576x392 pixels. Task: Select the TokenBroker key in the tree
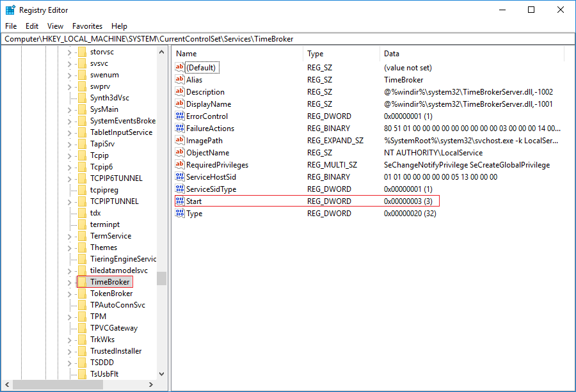point(111,294)
